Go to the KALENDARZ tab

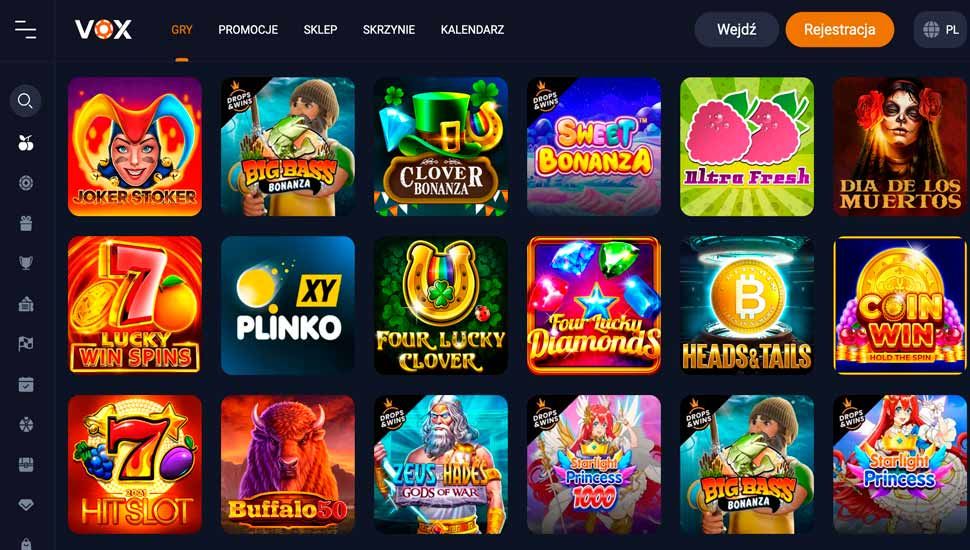472,30
